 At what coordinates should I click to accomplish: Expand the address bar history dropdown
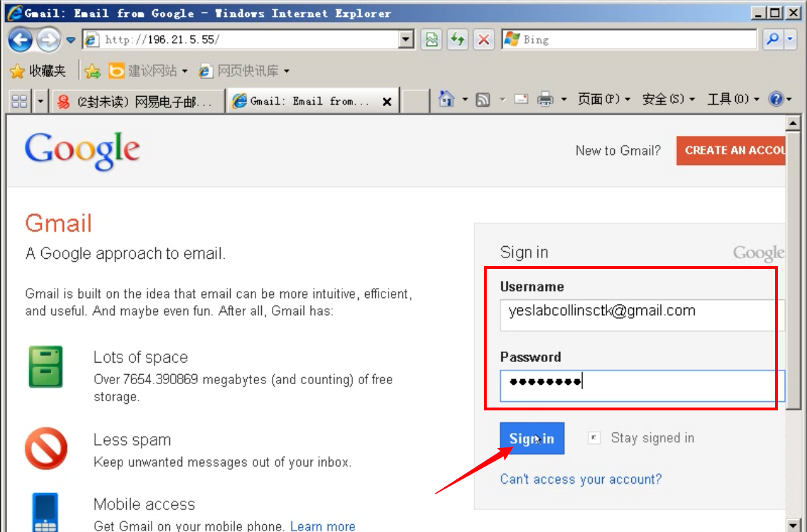click(x=406, y=40)
